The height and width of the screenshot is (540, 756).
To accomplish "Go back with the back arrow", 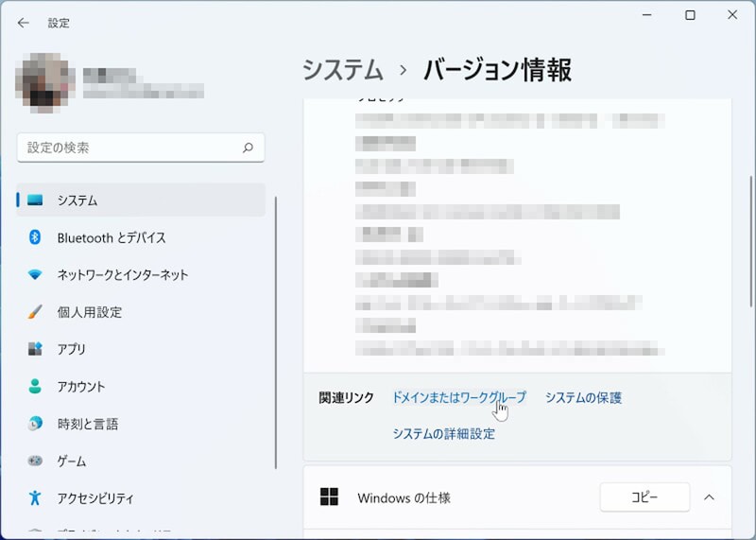I will (24, 23).
